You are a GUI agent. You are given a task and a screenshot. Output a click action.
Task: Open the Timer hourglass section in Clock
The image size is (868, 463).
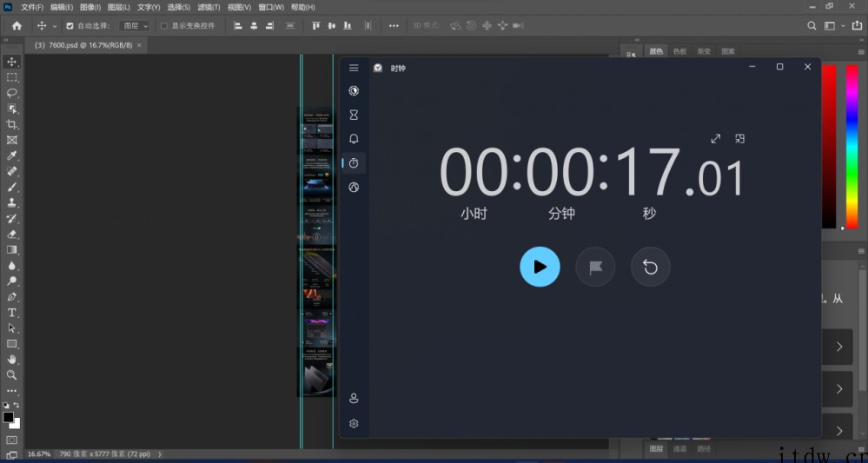click(354, 115)
